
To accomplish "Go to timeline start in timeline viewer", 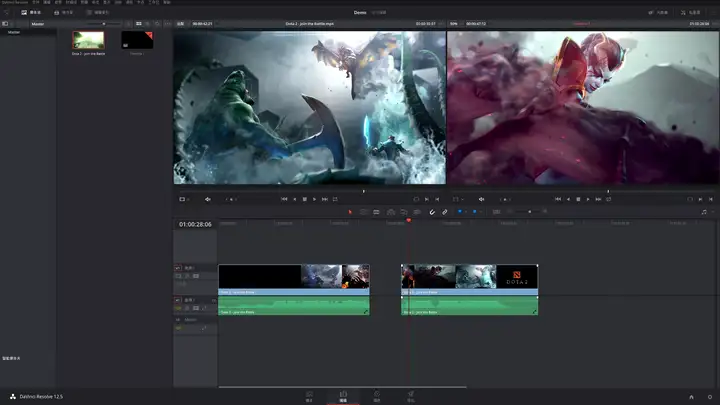I will [x=557, y=199].
